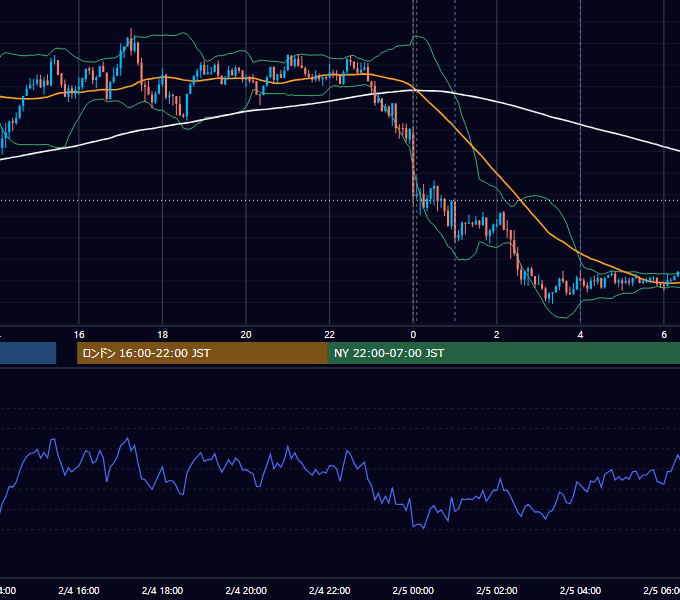Image resolution: width=680 pixels, height=600 pixels.
Task: Click the 2/5 00:00 date label
Action: (x=413, y=590)
